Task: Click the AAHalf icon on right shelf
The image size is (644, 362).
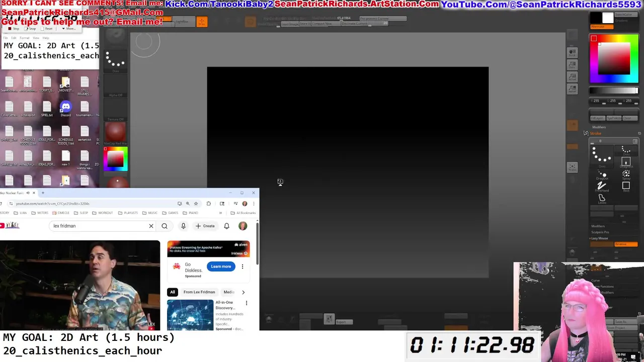Action: pyautogui.click(x=572, y=89)
